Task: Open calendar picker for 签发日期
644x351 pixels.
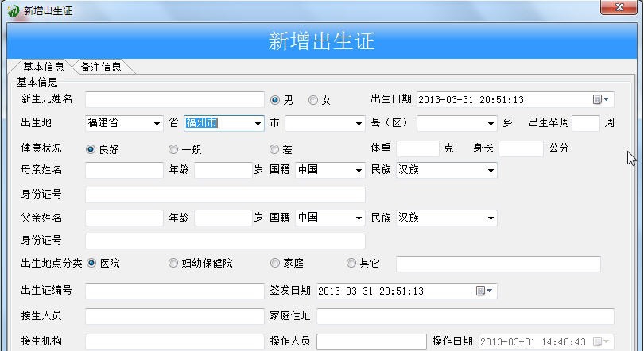Action: pos(484,291)
